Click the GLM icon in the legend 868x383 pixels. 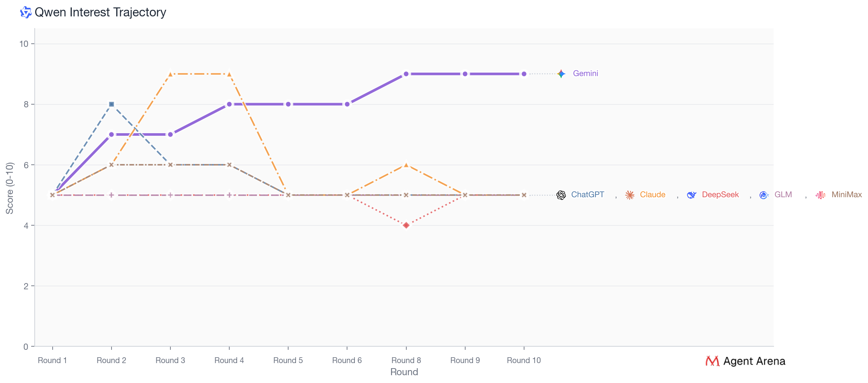[764, 195]
